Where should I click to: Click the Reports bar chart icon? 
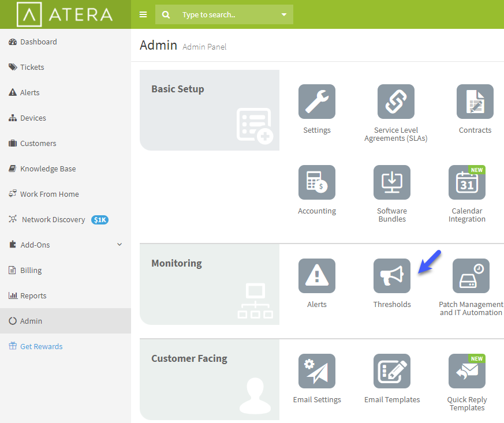tap(13, 295)
